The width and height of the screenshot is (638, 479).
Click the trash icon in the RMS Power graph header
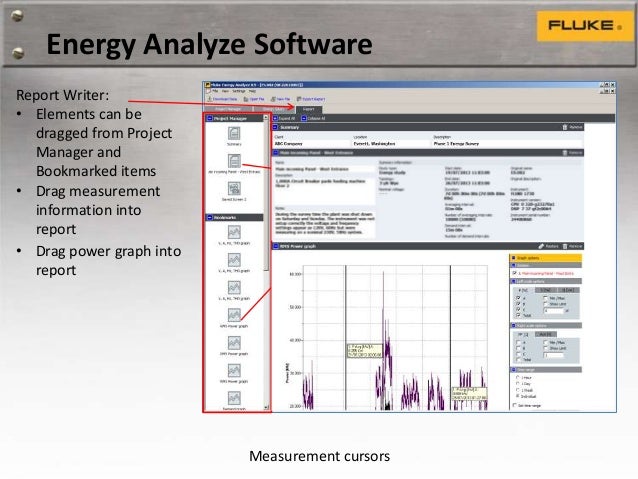[565, 246]
